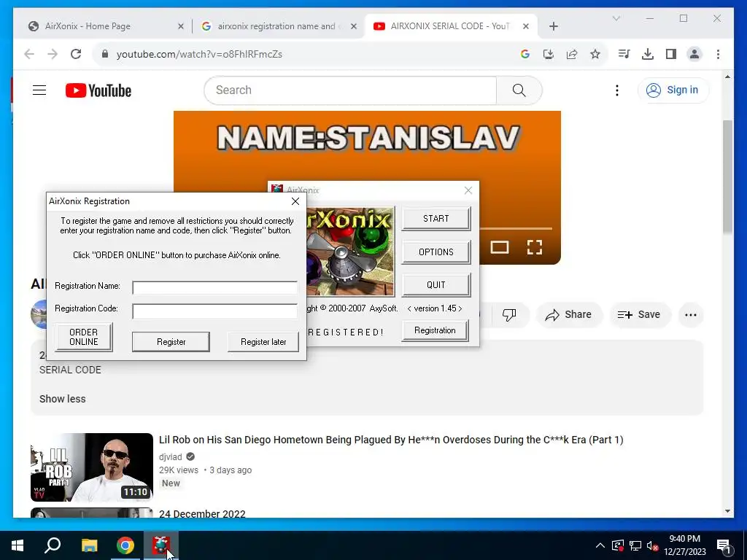This screenshot has width=747, height=560.
Task: Click the Register later button
Action: pyautogui.click(x=263, y=342)
